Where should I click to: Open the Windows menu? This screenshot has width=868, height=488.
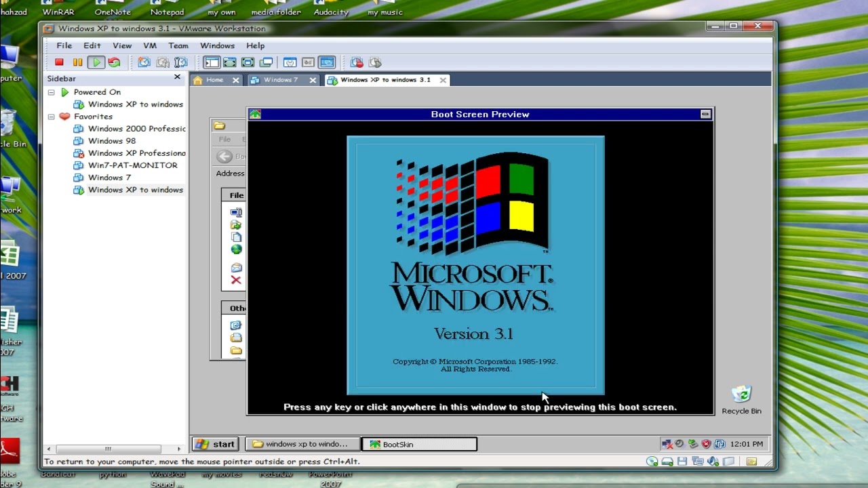point(217,45)
